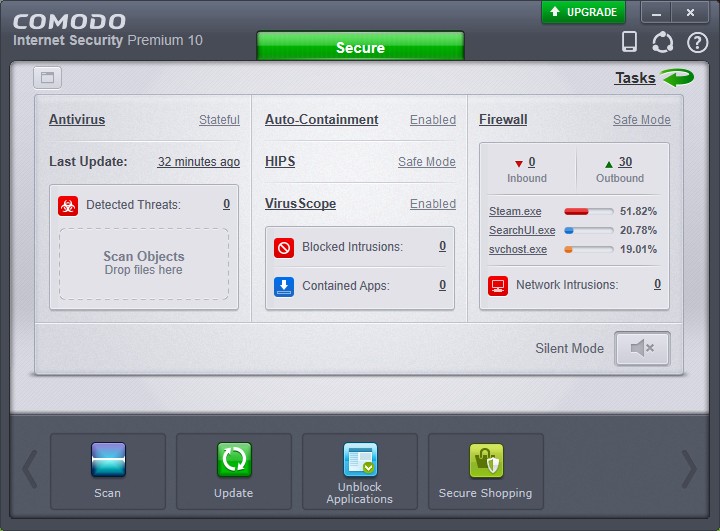
Task: Open the Tasks view link
Action: coord(635,78)
